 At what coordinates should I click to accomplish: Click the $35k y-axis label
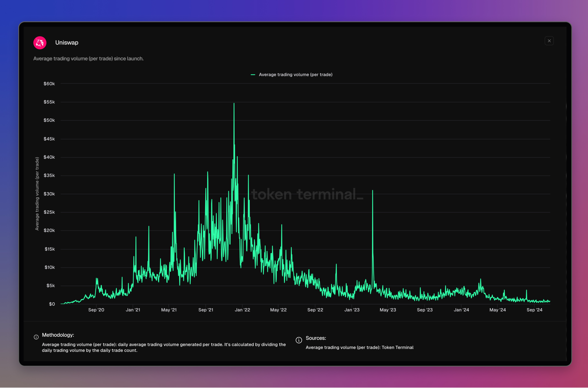click(49, 176)
